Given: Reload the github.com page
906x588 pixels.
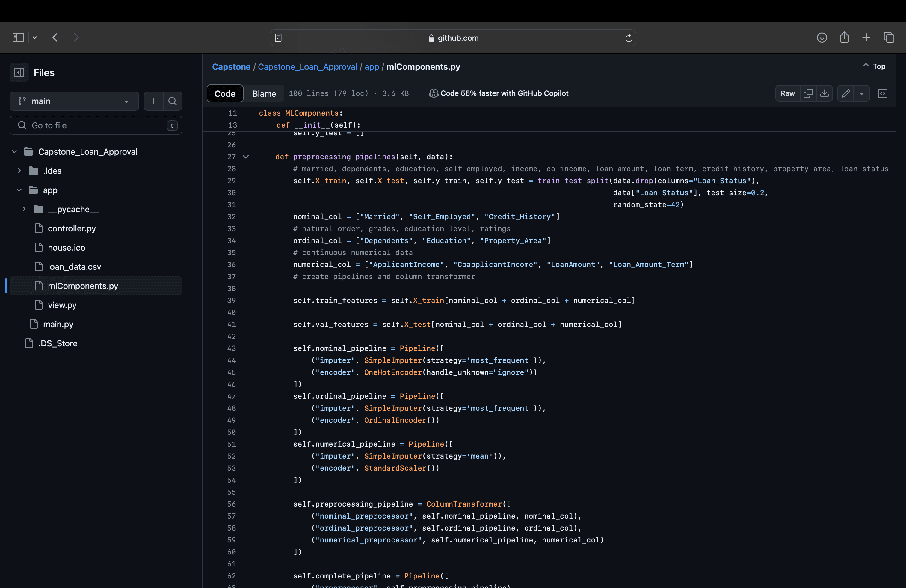Looking at the screenshot, I should pyautogui.click(x=629, y=38).
